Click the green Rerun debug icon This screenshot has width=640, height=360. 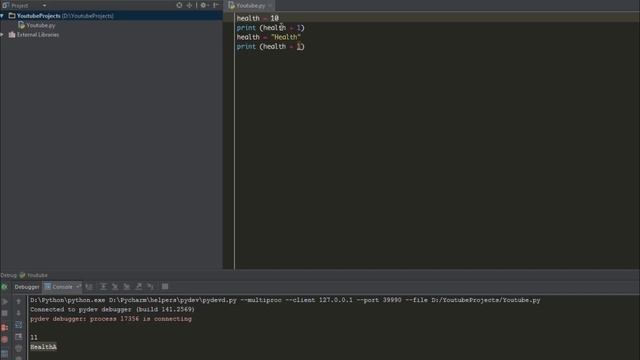pos(4,287)
